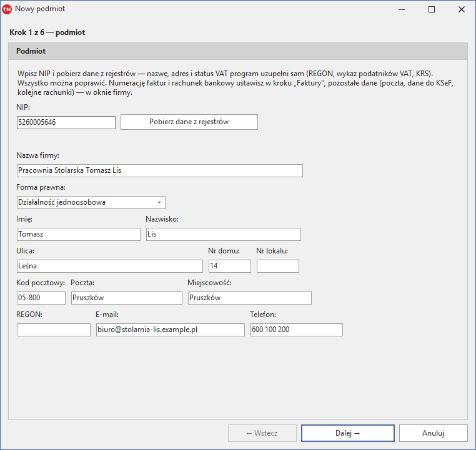Click the empty REGON field
Image resolution: width=476 pixels, height=450 pixels.
54,330
